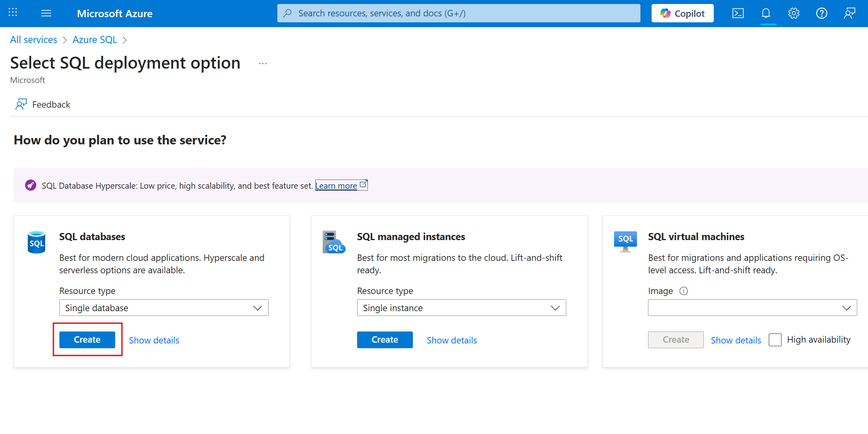Launch Copilot from the top bar
Viewport: 868px width, 434px height.
pos(682,13)
